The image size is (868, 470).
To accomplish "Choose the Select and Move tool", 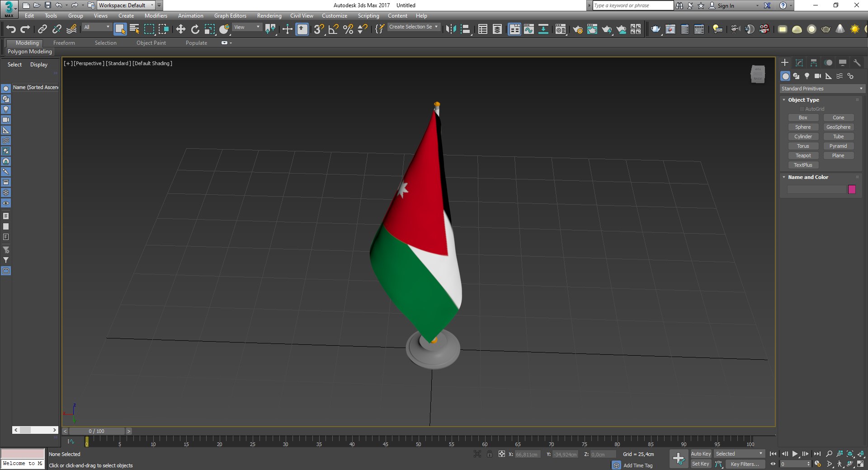I will coord(180,29).
